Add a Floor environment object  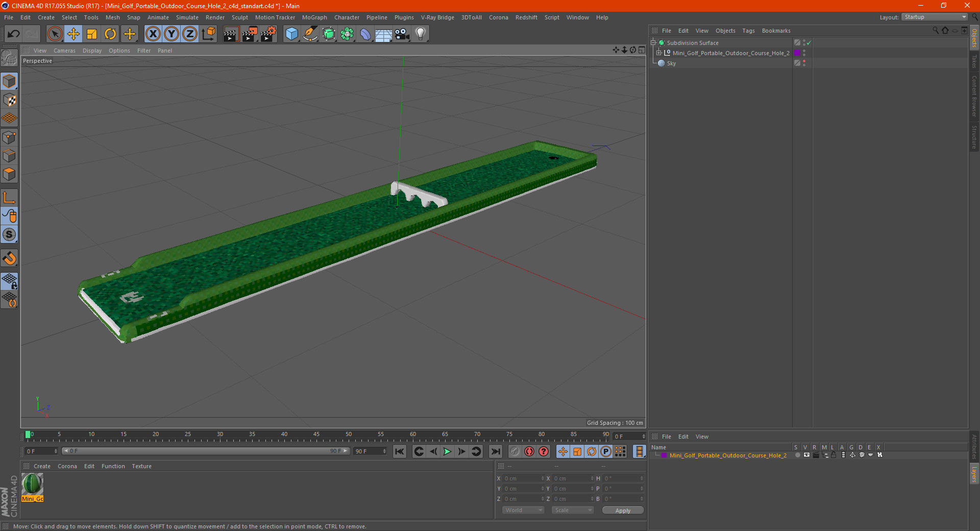(384, 34)
